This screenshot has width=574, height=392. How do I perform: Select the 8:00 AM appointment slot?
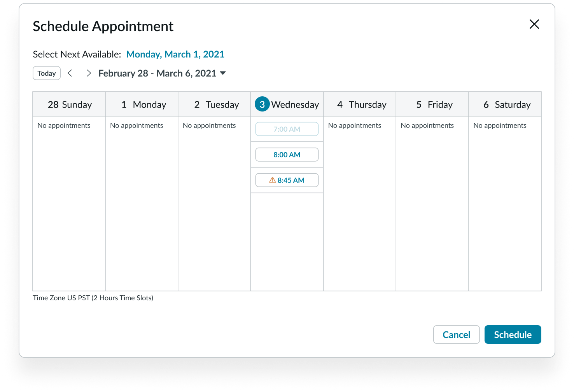coord(287,154)
